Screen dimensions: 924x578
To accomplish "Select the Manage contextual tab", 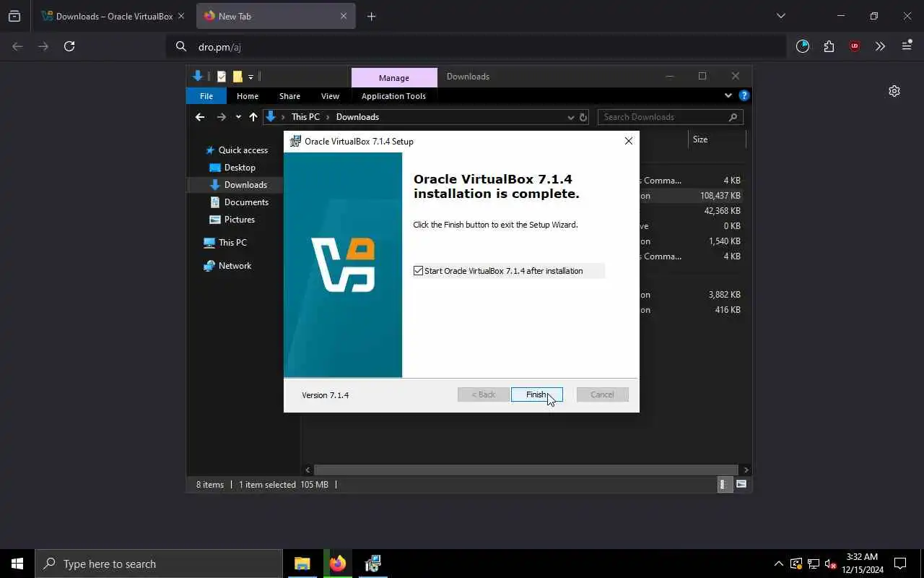I will tap(394, 77).
